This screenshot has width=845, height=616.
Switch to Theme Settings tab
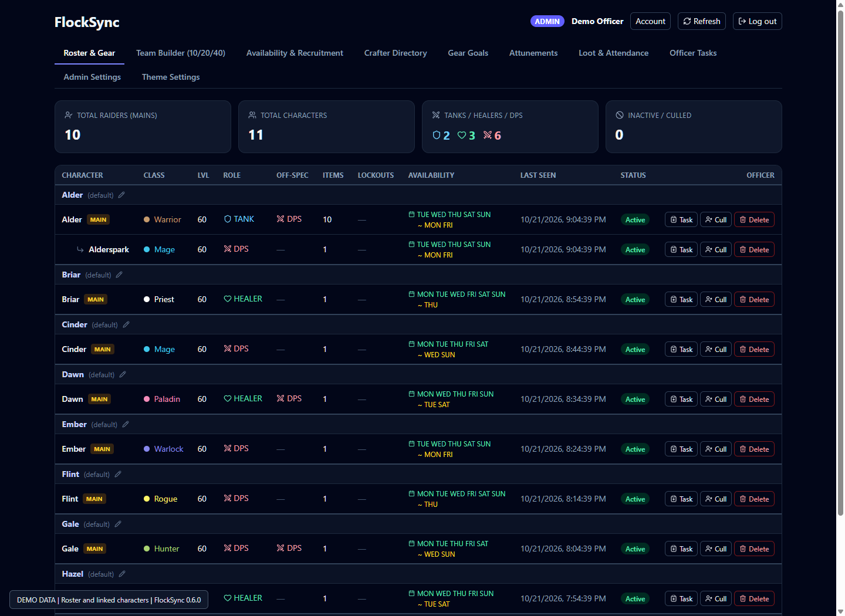[x=171, y=77]
